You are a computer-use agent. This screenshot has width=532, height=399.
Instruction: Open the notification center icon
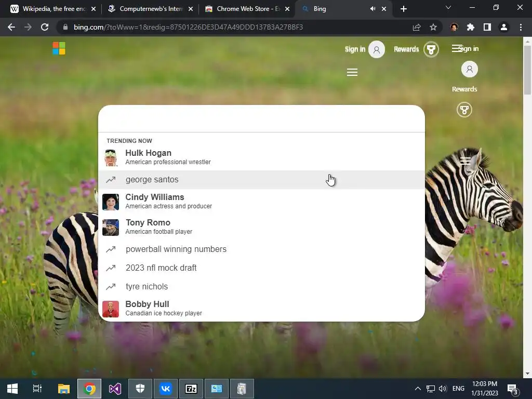pos(513,389)
